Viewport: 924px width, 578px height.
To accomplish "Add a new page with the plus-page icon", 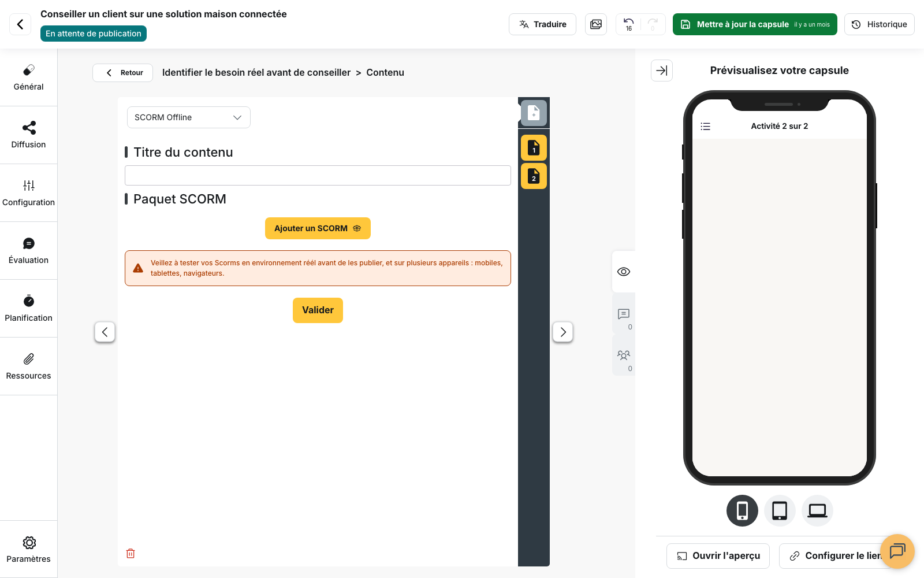I will 534,113.
